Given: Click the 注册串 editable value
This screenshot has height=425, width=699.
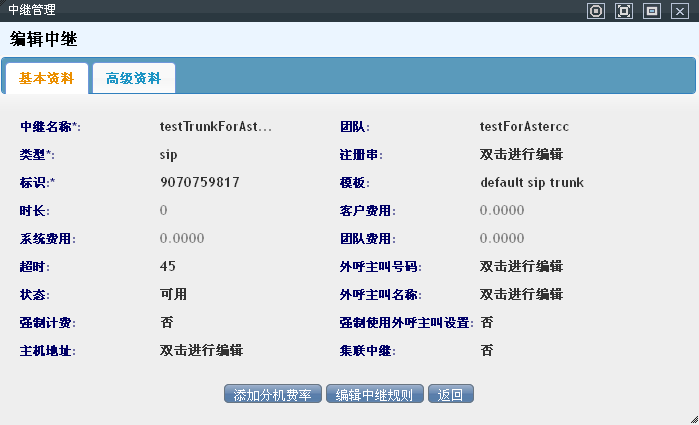Looking at the screenshot, I should pos(521,155).
